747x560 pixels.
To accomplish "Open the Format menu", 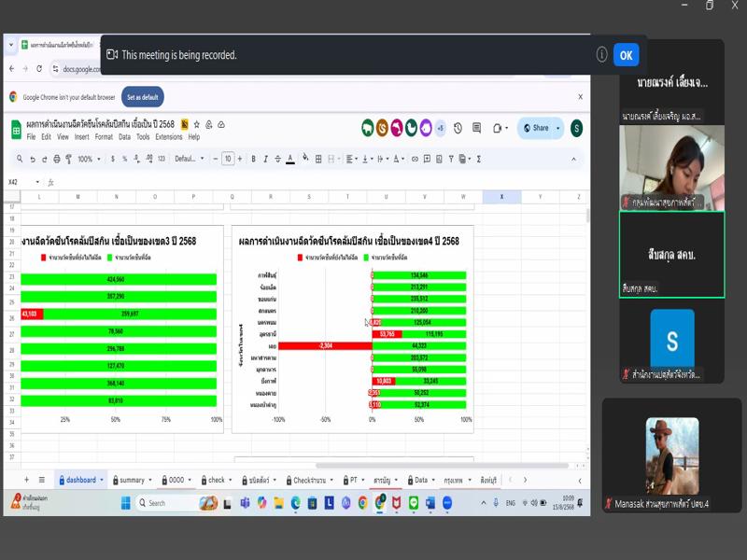I will (x=104, y=136).
